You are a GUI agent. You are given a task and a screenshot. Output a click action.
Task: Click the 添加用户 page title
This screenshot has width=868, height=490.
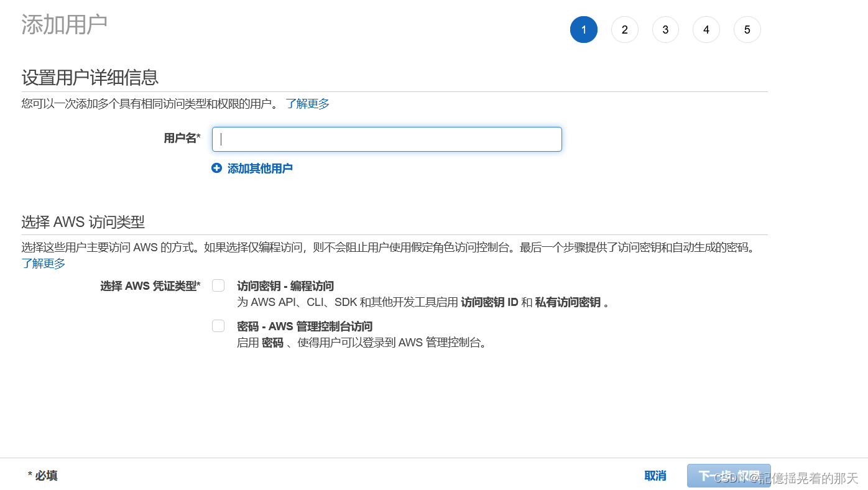[64, 24]
